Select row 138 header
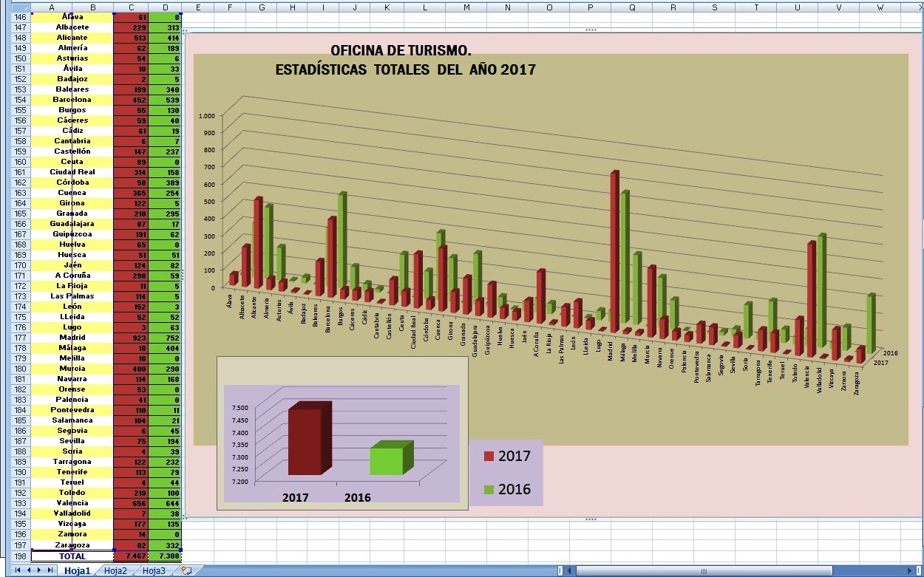Viewport: 924px width, 577px height. tap(20, 556)
